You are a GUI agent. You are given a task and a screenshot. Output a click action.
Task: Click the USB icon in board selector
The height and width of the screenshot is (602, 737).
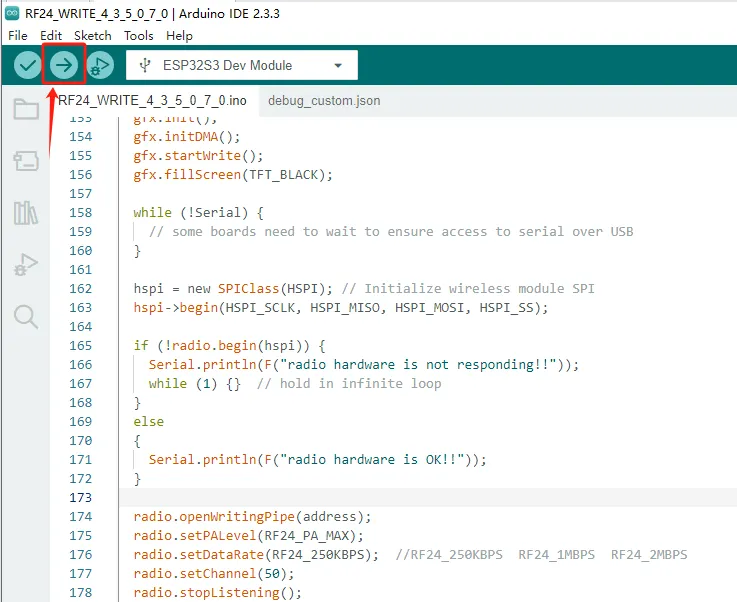pos(145,65)
